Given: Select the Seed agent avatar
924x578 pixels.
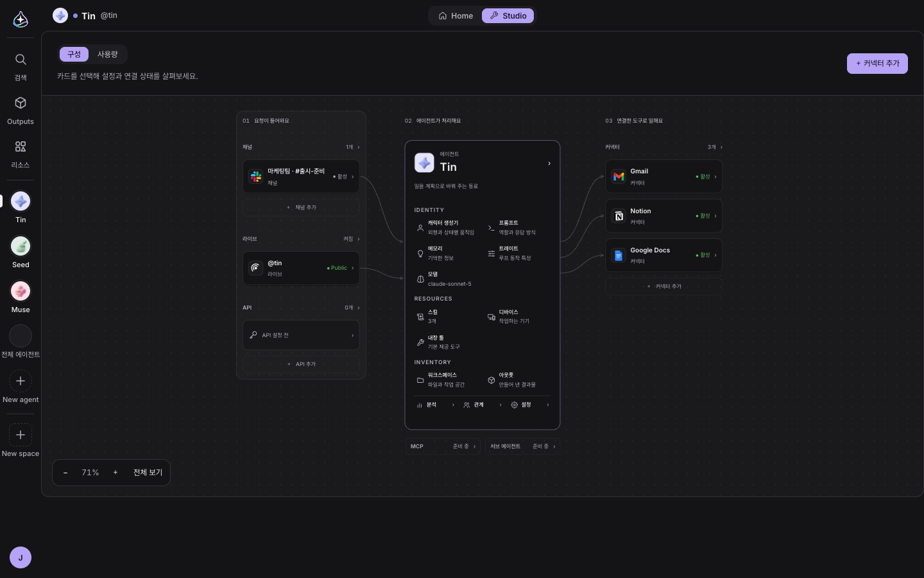Looking at the screenshot, I should click(x=21, y=246).
